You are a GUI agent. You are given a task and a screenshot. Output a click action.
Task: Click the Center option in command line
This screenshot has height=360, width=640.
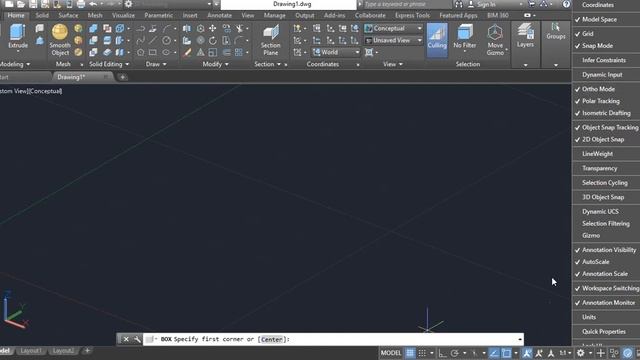click(x=271, y=339)
